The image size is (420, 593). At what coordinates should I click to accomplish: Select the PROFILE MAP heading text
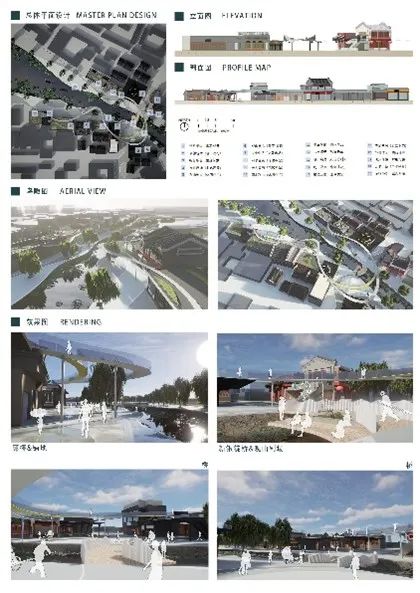pyautogui.click(x=246, y=67)
